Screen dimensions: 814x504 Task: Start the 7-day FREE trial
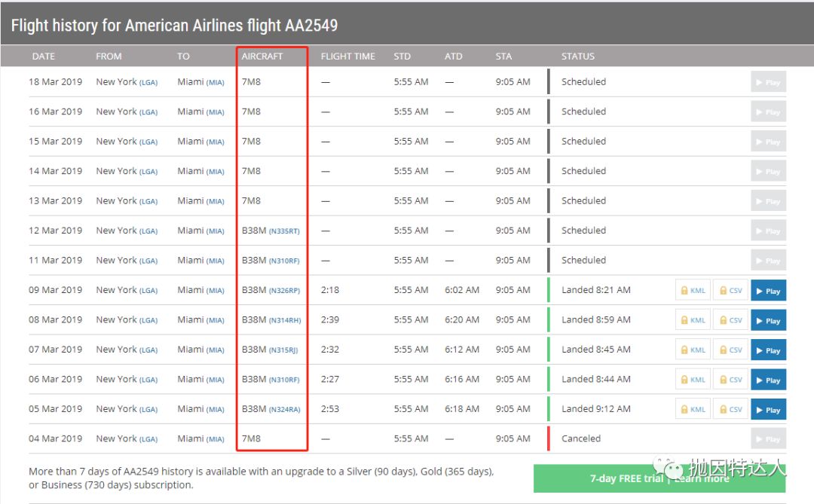coord(659,478)
